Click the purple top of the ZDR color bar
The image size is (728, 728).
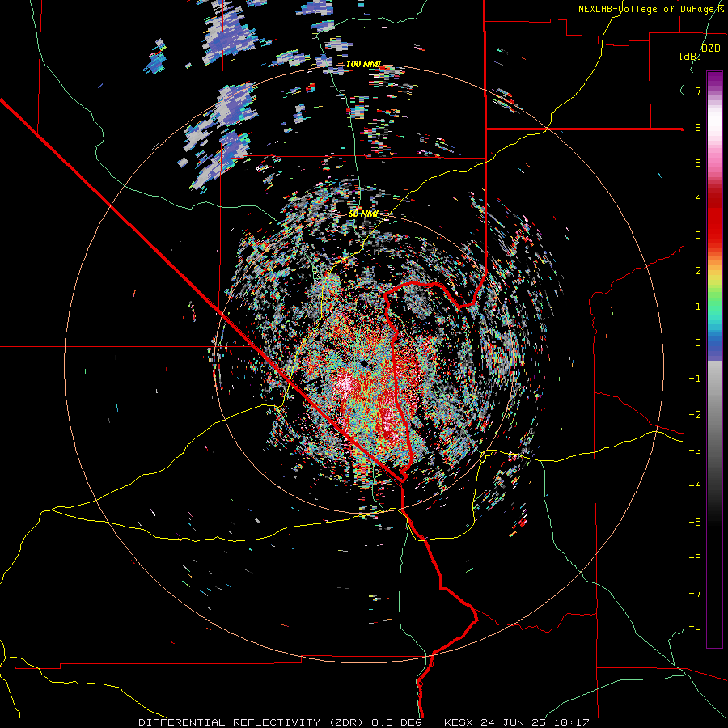tap(714, 79)
